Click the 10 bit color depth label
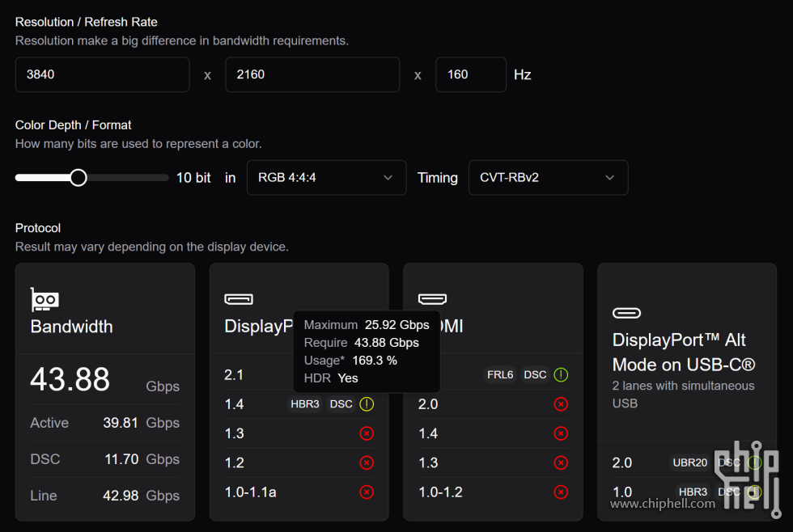Image resolution: width=793 pixels, height=532 pixels. 193,178
